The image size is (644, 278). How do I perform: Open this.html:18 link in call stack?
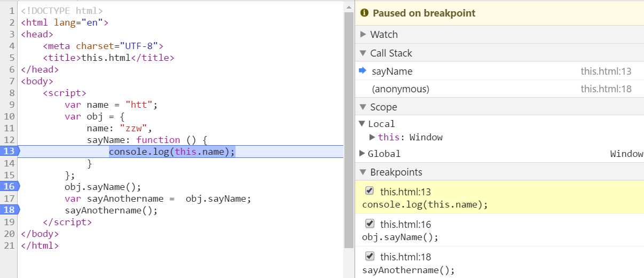pyautogui.click(x=606, y=89)
